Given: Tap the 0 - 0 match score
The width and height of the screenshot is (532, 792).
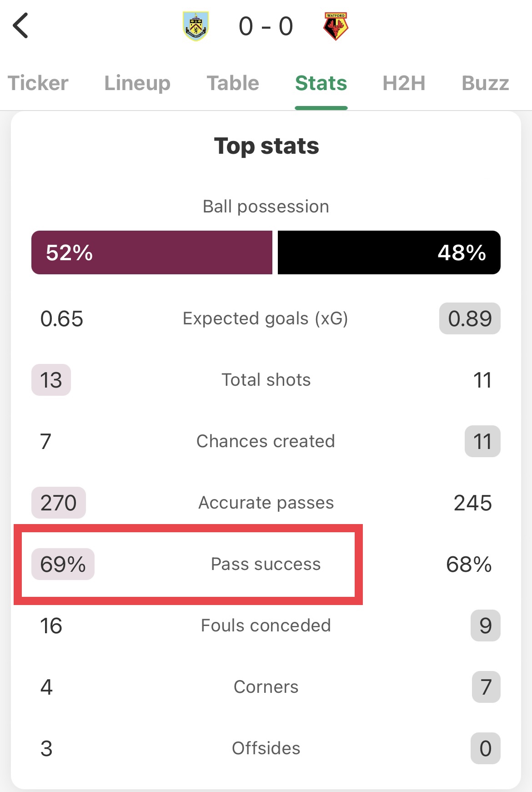Looking at the screenshot, I should (x=266, y=26).
